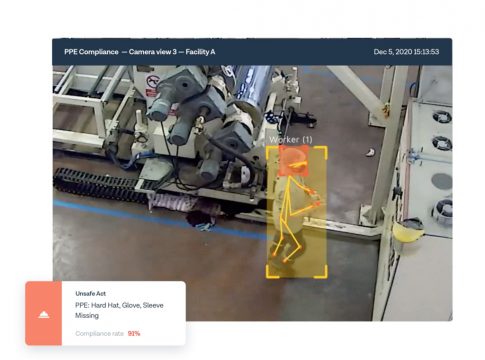
Task: Click the worker skeleton torso overlay
Action: click(286, 199)
